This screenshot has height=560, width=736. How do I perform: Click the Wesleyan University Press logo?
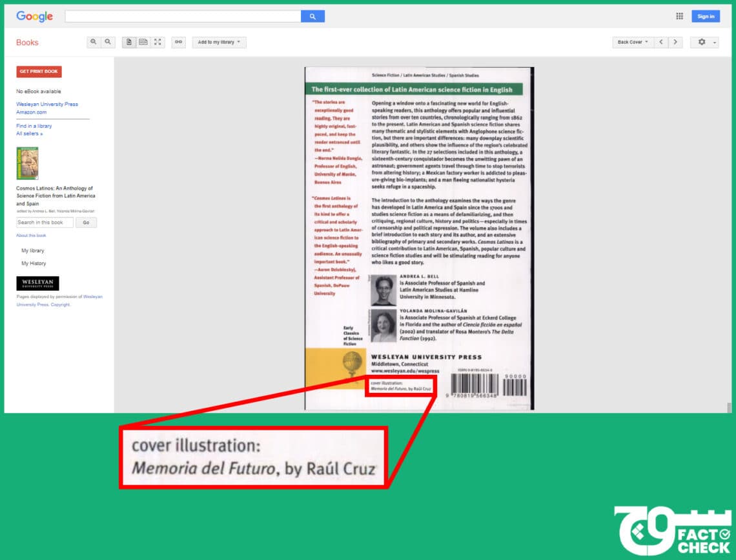point(37,283)
